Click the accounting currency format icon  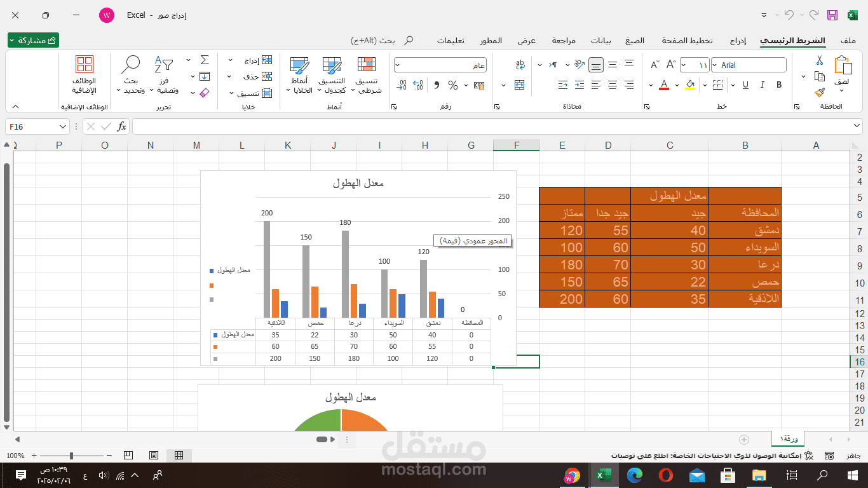click(x=480, y=85)
